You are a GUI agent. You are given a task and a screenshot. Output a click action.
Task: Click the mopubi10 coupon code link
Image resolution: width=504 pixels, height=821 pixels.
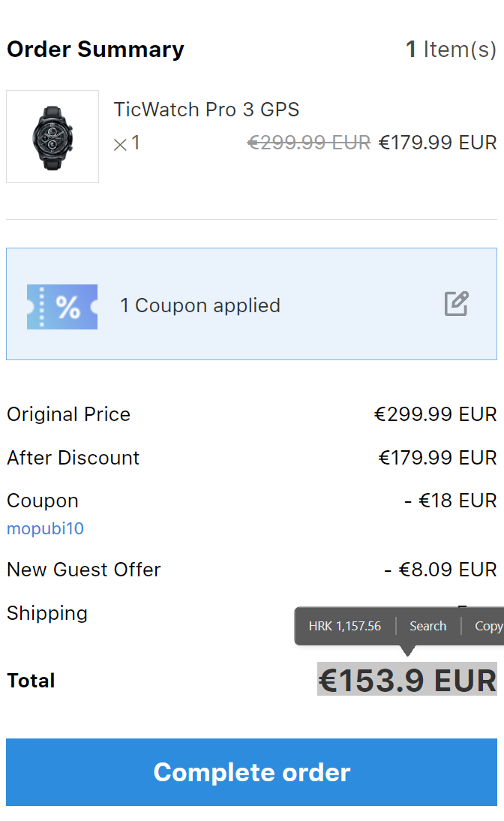tap(45, 529)
